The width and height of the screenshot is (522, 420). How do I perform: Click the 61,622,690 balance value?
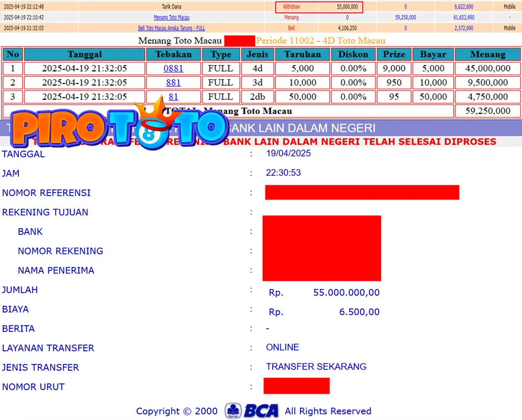464,17
